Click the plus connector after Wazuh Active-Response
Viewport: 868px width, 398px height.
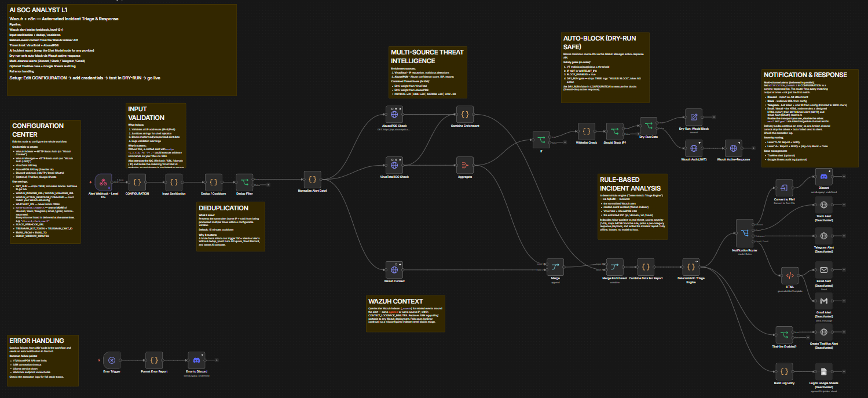[754, 147]
